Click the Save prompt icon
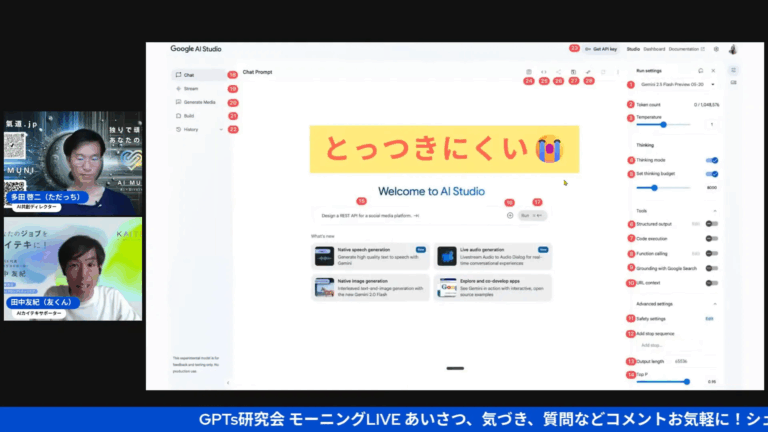 [x=573, y=72]
